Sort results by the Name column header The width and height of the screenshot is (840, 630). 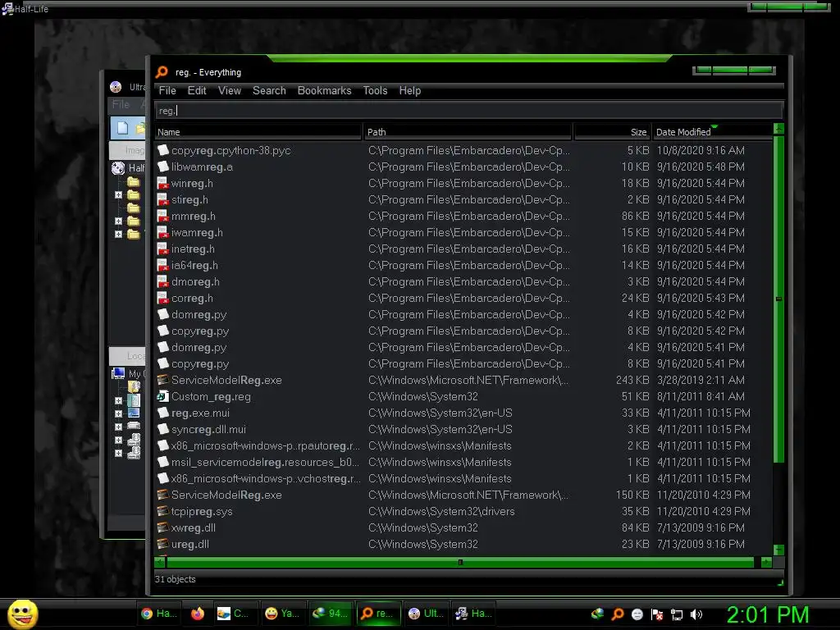[x=258, y=132]
